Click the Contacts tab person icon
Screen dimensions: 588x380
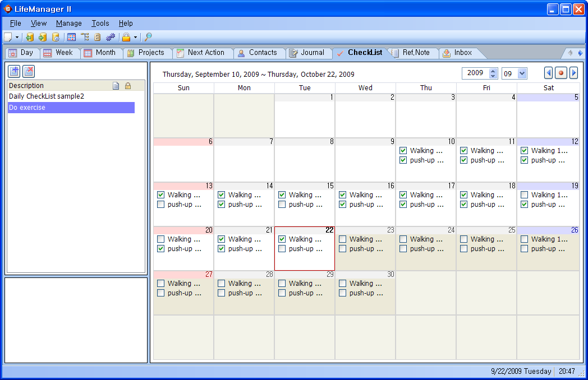[241, 53]
